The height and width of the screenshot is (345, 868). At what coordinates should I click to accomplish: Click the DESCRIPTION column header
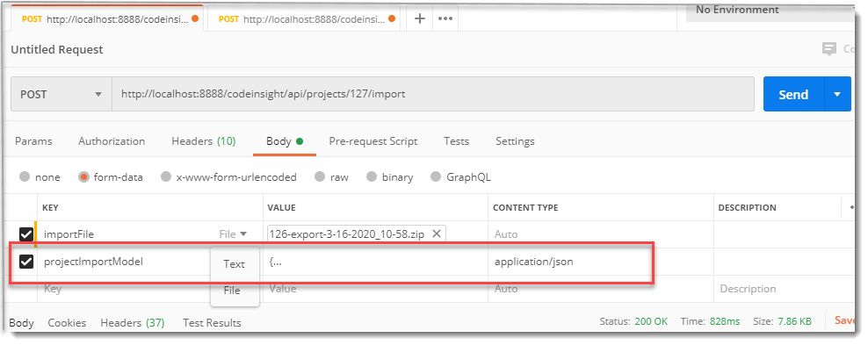747,208
